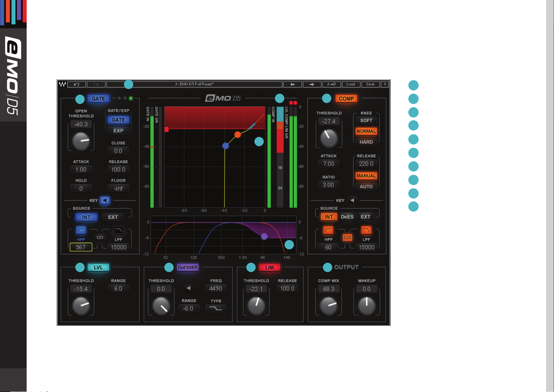Link gate HPF and LPF filters

pyautogui.click(x=100, y=237)
